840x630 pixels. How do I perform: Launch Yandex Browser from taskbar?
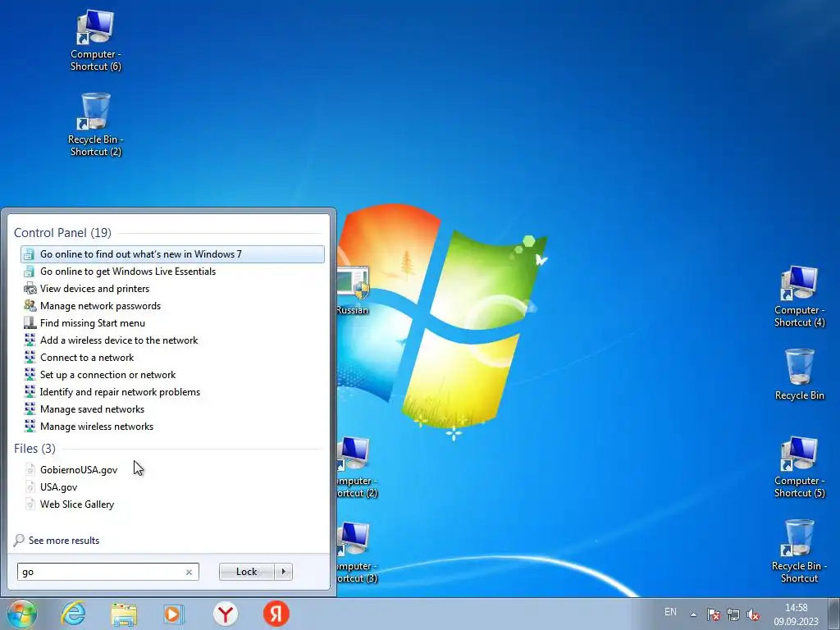pyautogui.click(x=226, y=614)
